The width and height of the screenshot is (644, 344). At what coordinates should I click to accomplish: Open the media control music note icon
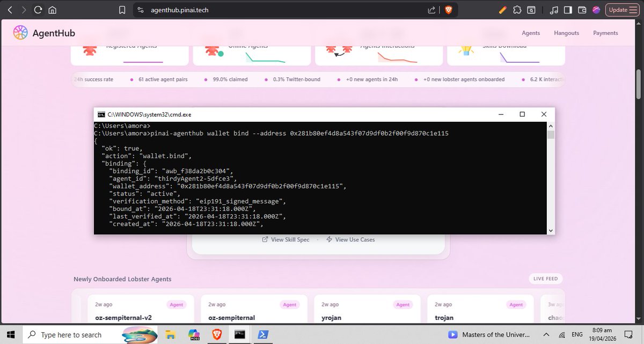point(554,10)
